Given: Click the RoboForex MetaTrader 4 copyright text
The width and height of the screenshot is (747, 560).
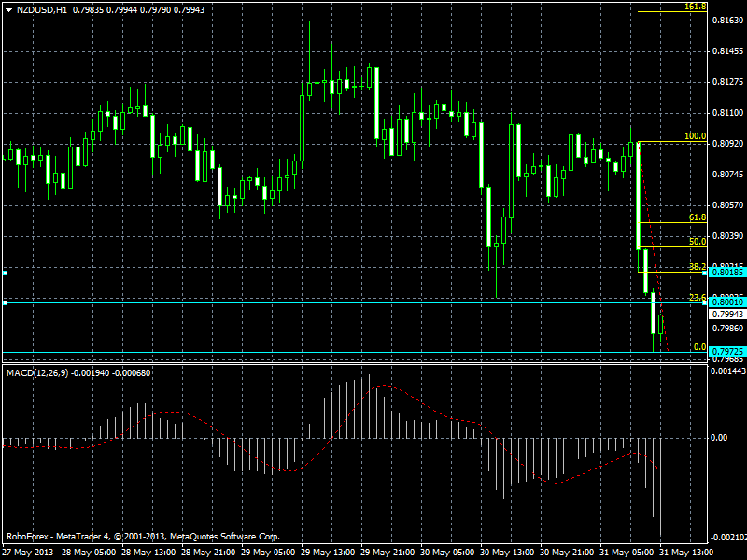Looking at the screenshot, I should 143,537.
